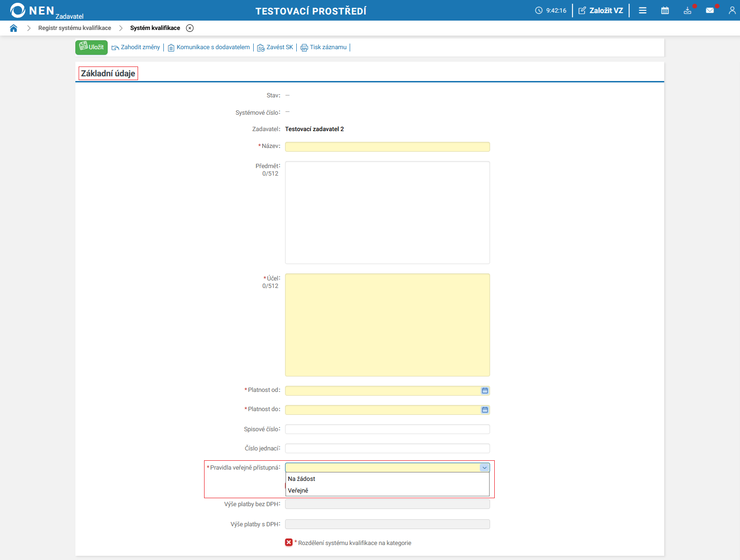Click the green Uložit button

coord(91,47)
